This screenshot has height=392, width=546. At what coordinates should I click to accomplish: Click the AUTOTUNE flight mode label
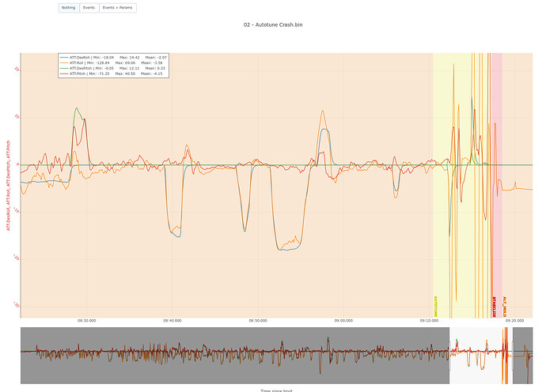tap(436, 307)
